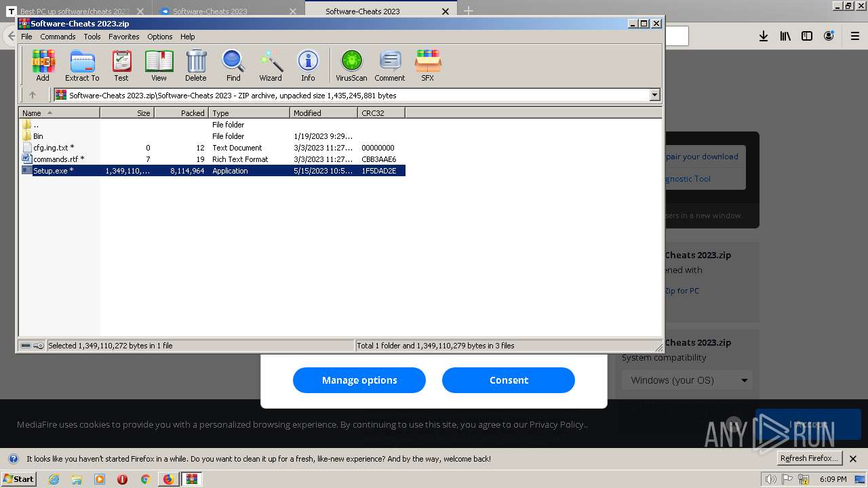The image size is (868, 488).
Task: Create SFX self-extracting archive
Action: (x=427, y=66)
